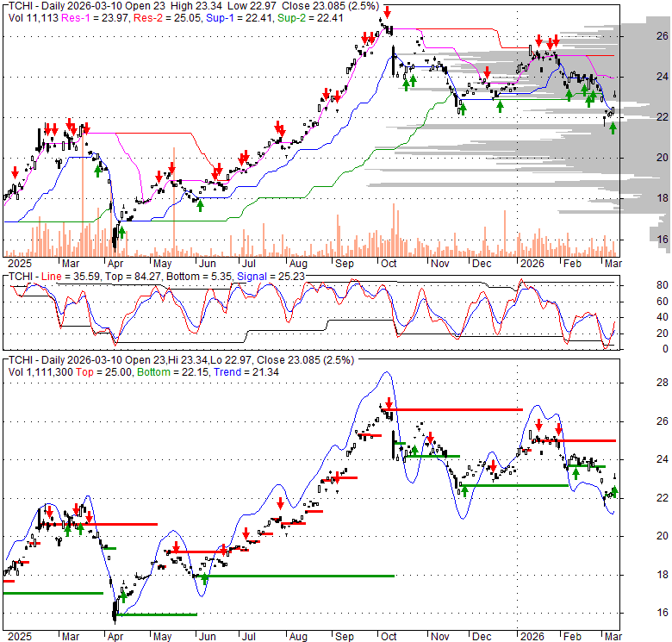Click '2026' on the top chart time axis
Viewport: 672px width, 642px height.
[532, 263]
